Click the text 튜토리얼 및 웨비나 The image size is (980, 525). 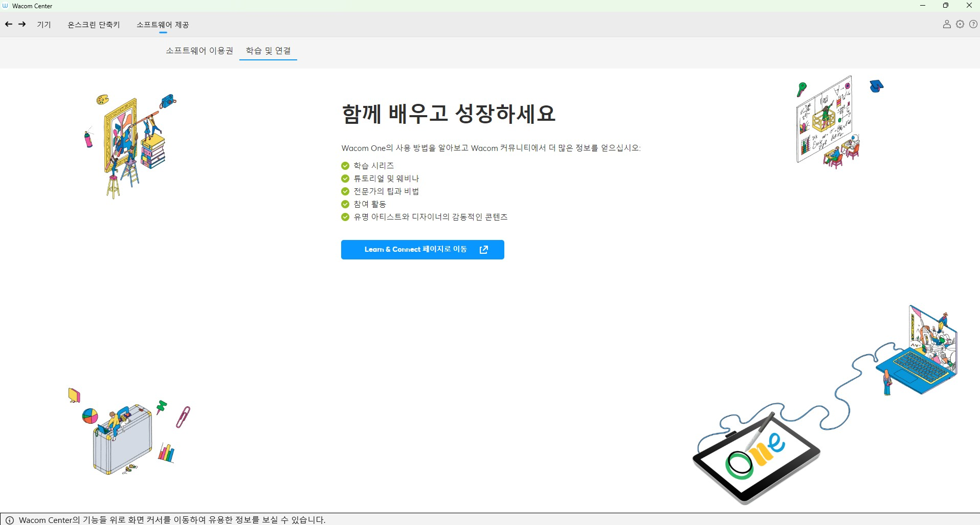386,178
